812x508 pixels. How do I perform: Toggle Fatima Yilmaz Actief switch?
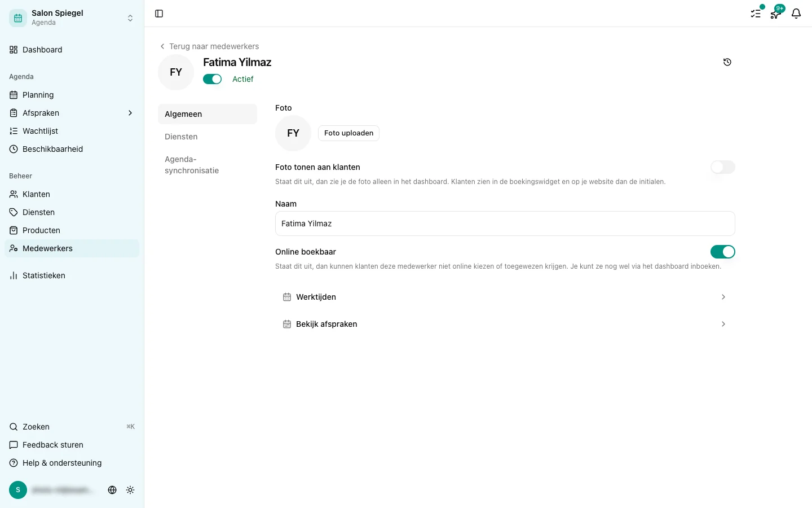point(213,79)
